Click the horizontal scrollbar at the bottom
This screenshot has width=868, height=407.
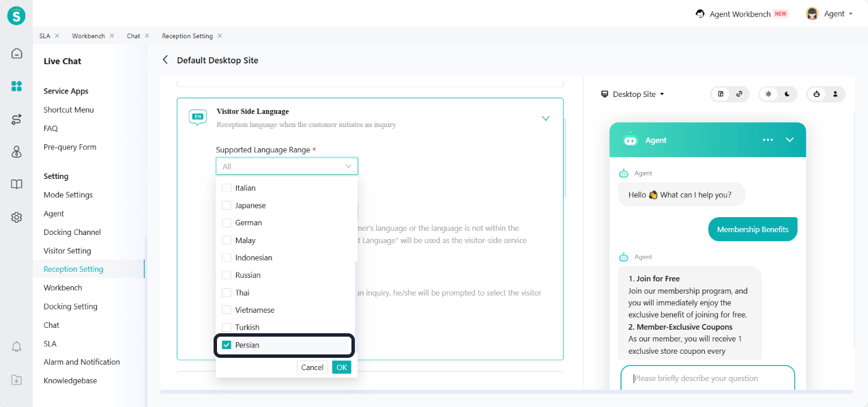(x=506, y=392)
